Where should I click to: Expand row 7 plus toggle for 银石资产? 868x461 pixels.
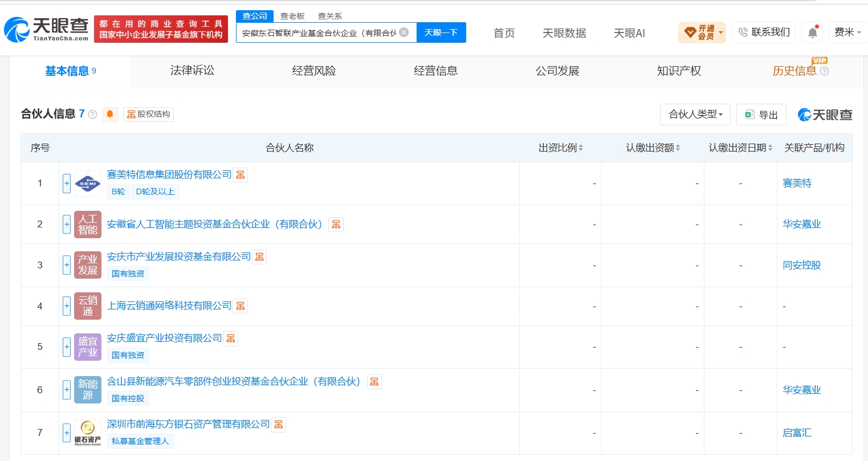[67, 433]
